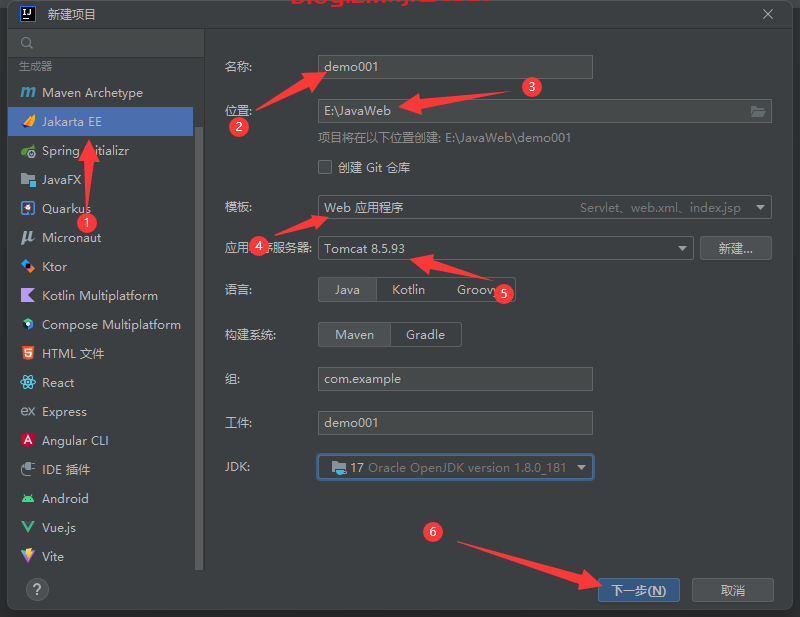Image resolution: width=800 pixels, height=617 pixels.
Task: Click the generator list vertical scrollbar
Action: (x=199, y=348)
